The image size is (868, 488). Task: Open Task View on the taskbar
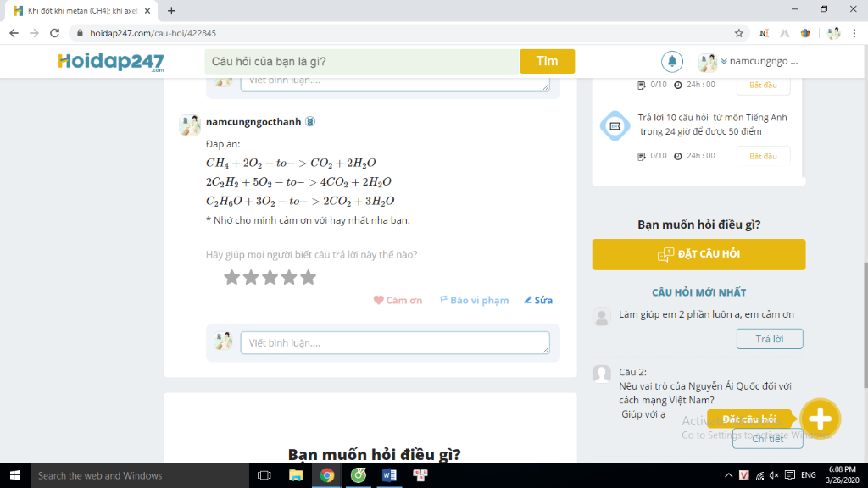coord(264,475)
